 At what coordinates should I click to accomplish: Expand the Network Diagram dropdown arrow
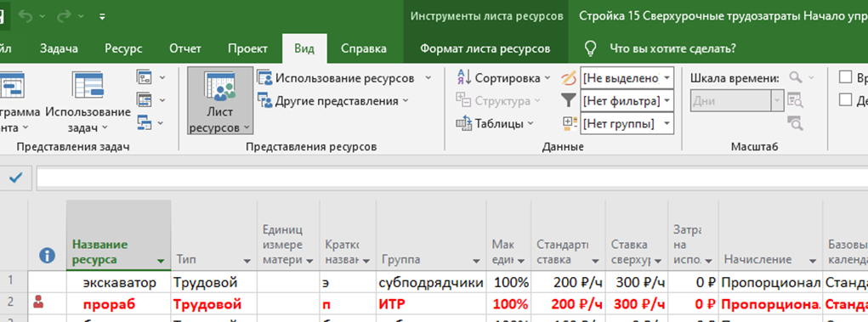click(x=162, y=77)
